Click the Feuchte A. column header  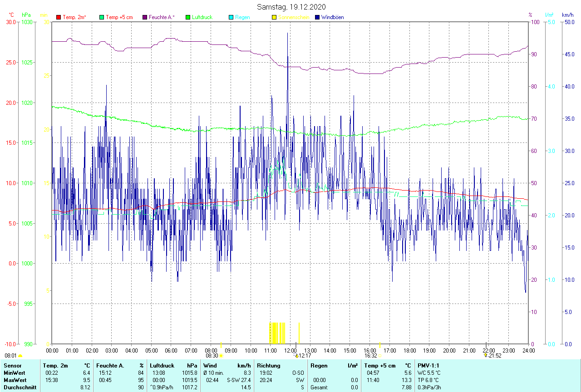coord(110,365)
